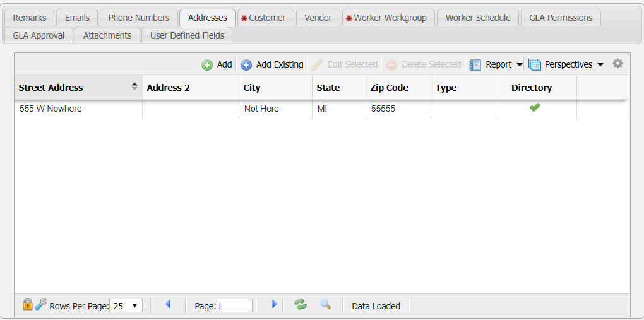Expand the Perspectives dropdown menu

coord(600,65)
